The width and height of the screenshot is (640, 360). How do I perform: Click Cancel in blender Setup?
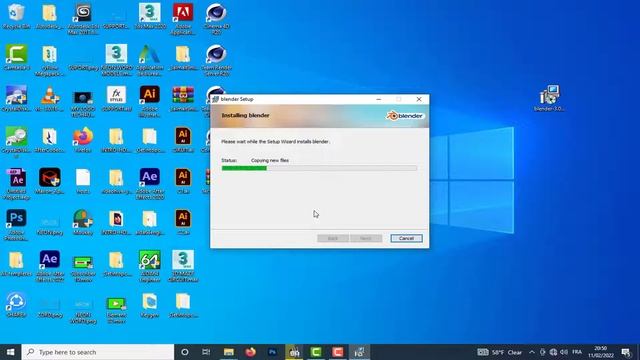point(406,238)
